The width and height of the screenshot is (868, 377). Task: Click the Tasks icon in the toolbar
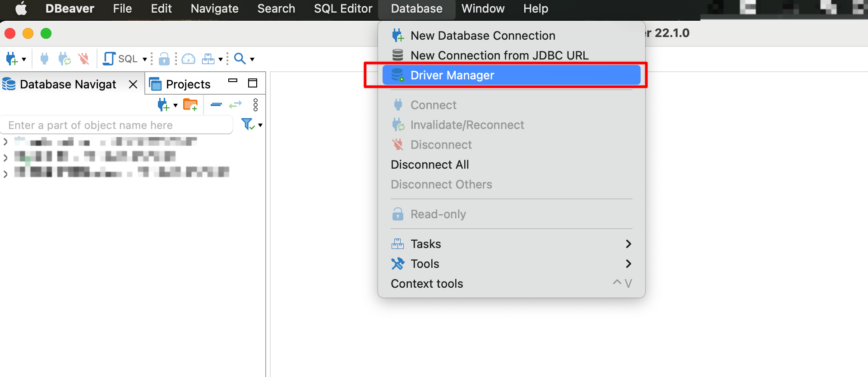208,59
